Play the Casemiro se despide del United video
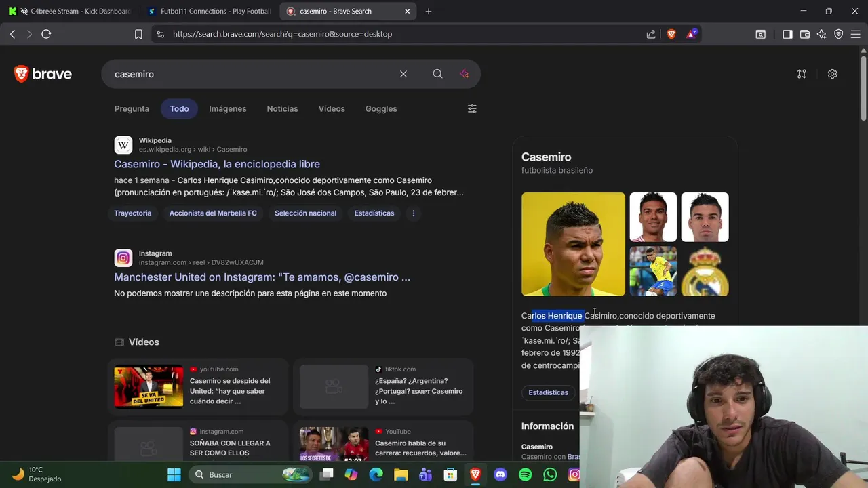This screenshot has width=868, height=488. (197, 386)
